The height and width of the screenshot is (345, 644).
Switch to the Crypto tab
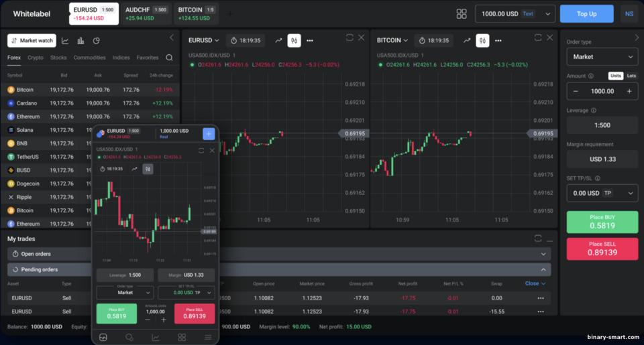click(36, 58)
